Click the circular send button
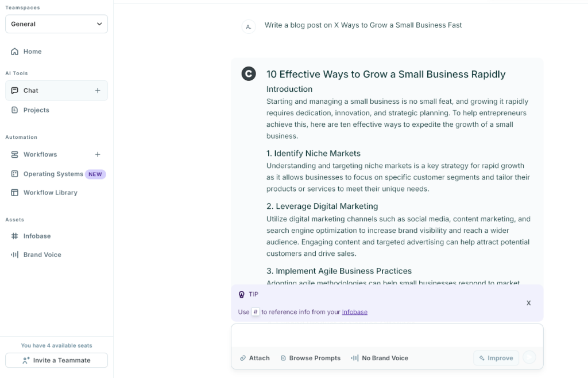The image size is (588, 378). (529, 358)
